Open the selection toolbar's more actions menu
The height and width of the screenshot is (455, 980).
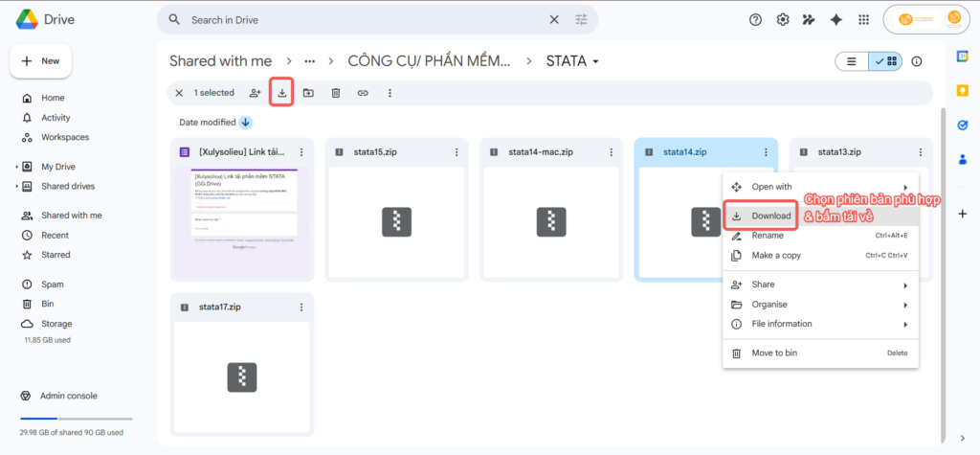(x=390, y=93)
